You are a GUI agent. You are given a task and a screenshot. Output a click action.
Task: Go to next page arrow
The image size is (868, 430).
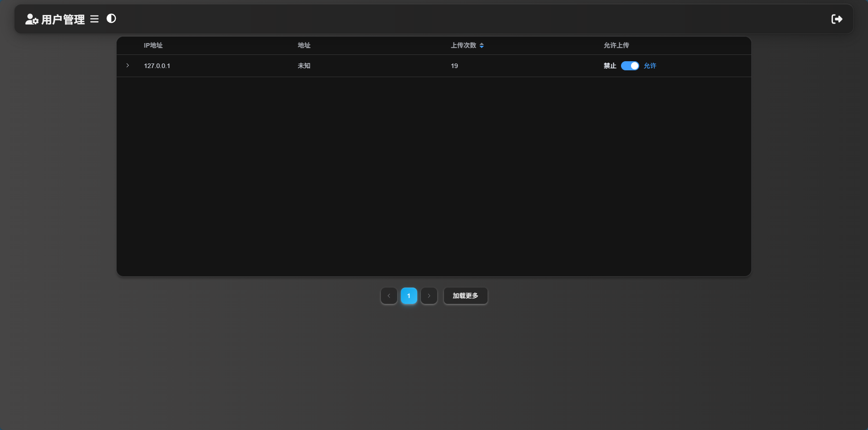429,296
